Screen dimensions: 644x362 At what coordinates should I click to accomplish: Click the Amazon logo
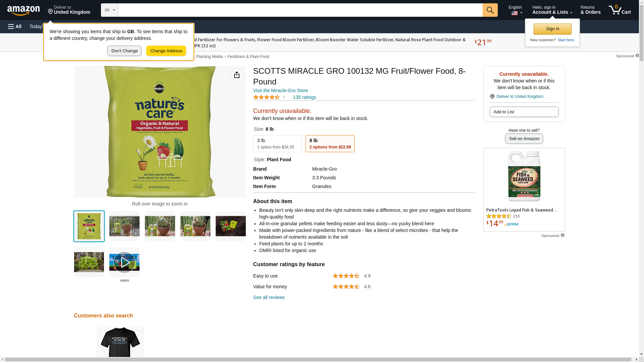point(23,10)
